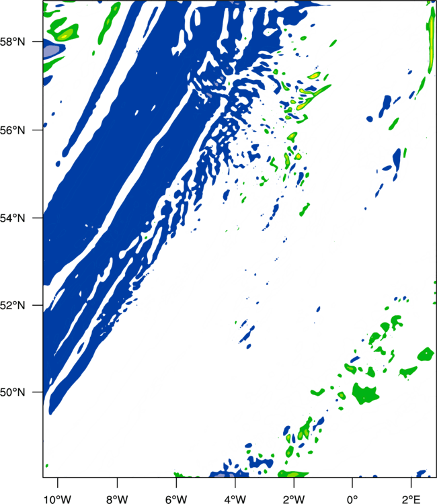437x504 pixels.
Task: Click the 10°W longitude label
Action: pyautogui.click(x=57, y=499)
